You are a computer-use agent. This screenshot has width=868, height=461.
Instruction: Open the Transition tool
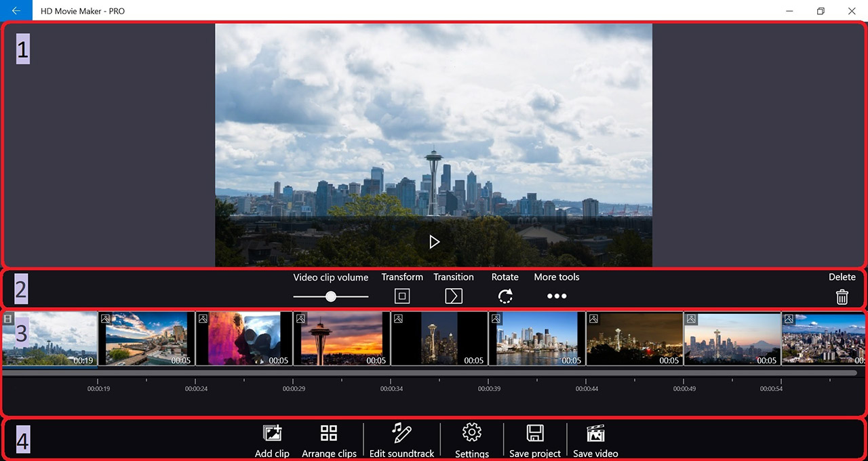point(454,296)
